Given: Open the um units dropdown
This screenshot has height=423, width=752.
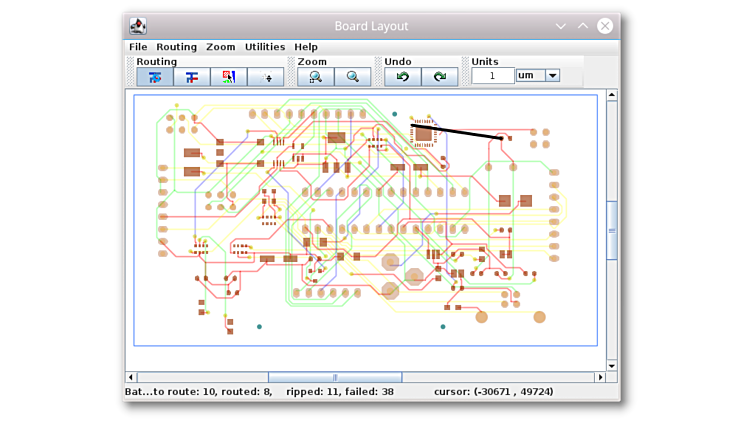Looking at the screenshot, I should [552, 76].
